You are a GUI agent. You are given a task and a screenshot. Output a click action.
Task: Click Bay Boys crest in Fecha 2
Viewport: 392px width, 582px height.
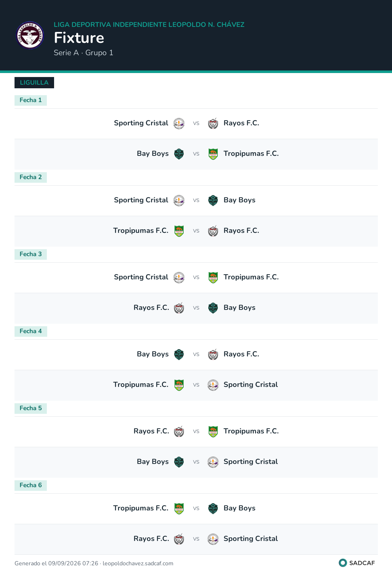pos(213,201)
